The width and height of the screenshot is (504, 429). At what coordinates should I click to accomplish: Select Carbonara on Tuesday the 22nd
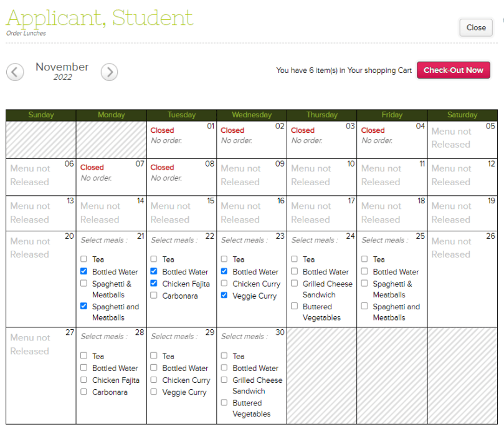(154, 296)
